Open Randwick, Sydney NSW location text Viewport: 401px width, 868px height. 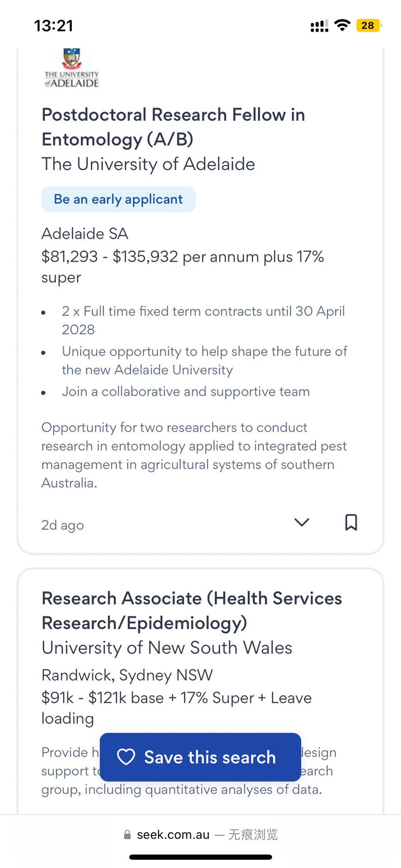tap(127, 675)
